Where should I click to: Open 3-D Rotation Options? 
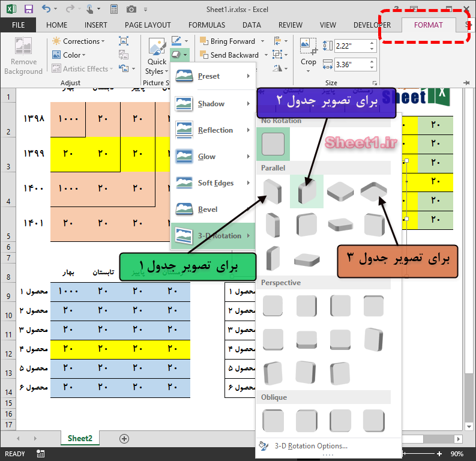click(x=310, y=446)
